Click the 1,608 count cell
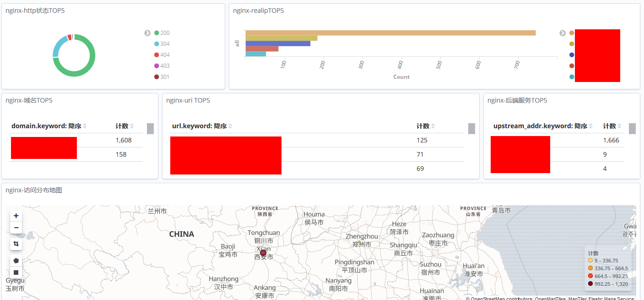Viewport: 644px width, 300px height. 124,140
